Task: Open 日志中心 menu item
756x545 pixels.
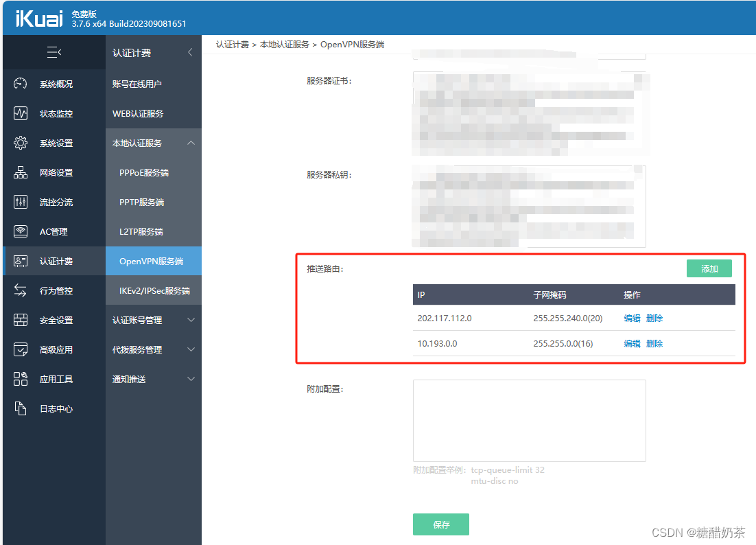Action: click(56, 408)
